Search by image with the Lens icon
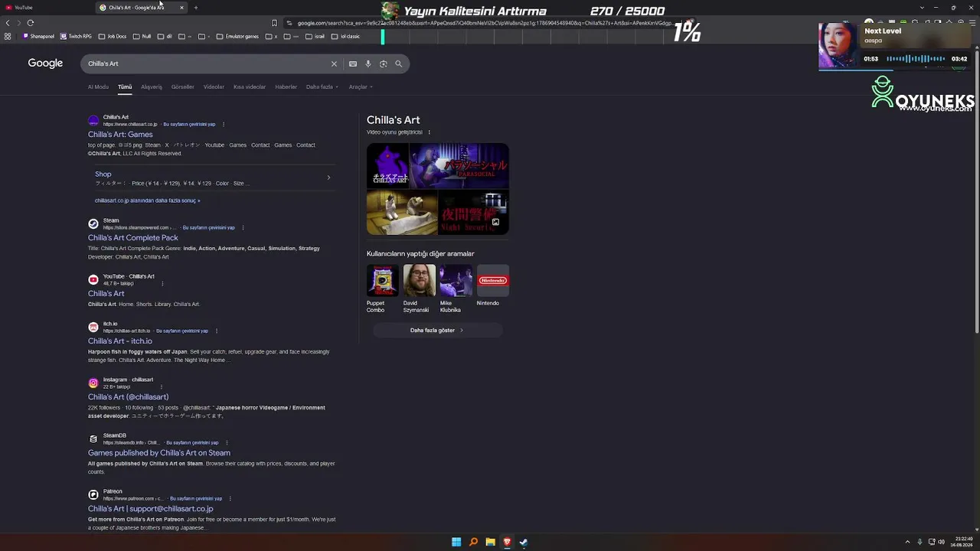Image resolution: width=980 pixels, height=551 pixels. [x=384, y=64]
